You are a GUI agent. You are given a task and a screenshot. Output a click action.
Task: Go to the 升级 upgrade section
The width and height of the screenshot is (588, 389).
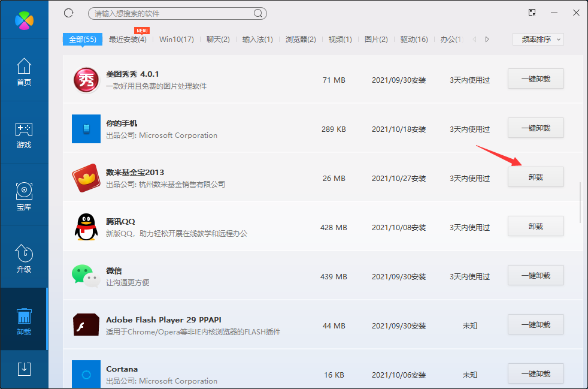click(24, 259)
